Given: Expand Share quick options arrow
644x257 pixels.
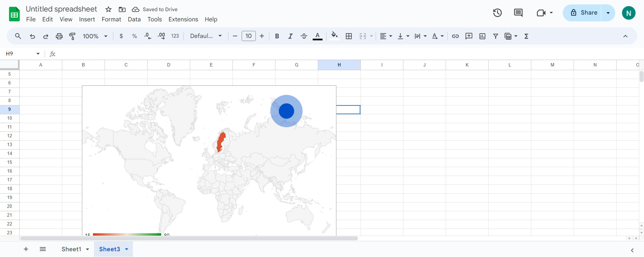Looking at the screenshot, I should [608, 13].
